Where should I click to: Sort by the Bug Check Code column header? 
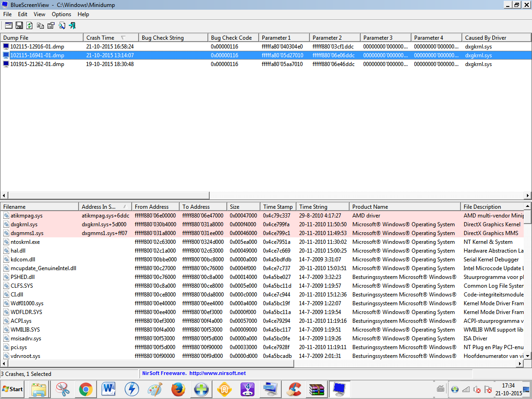click(x=233, y=38)
